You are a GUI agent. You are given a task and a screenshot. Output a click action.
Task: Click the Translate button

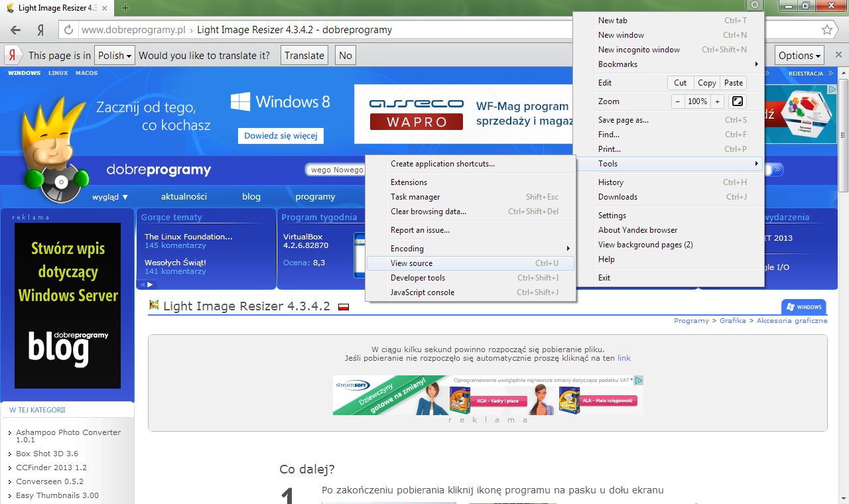[304, 56]
